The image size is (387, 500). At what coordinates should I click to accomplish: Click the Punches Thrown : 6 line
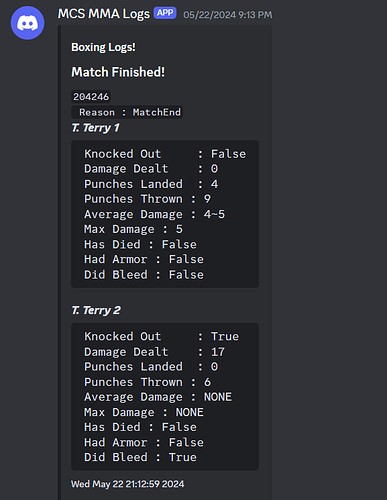tap(147, 382)
